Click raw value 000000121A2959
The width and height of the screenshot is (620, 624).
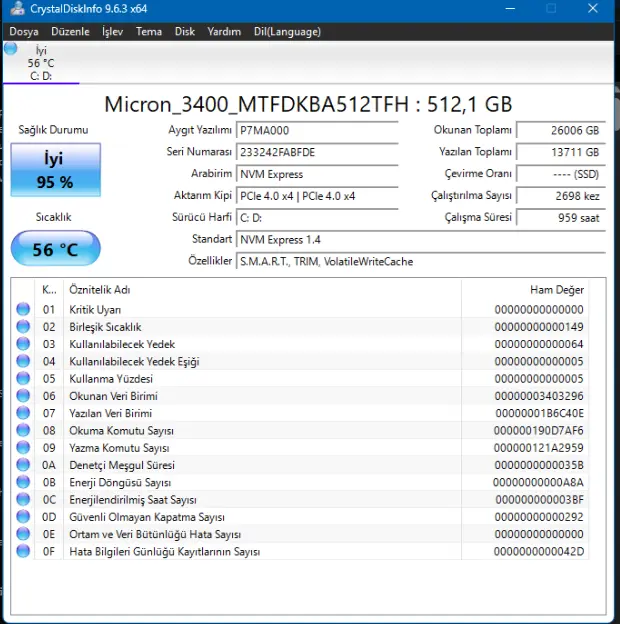pyautogui.click(x=539, y=448)
